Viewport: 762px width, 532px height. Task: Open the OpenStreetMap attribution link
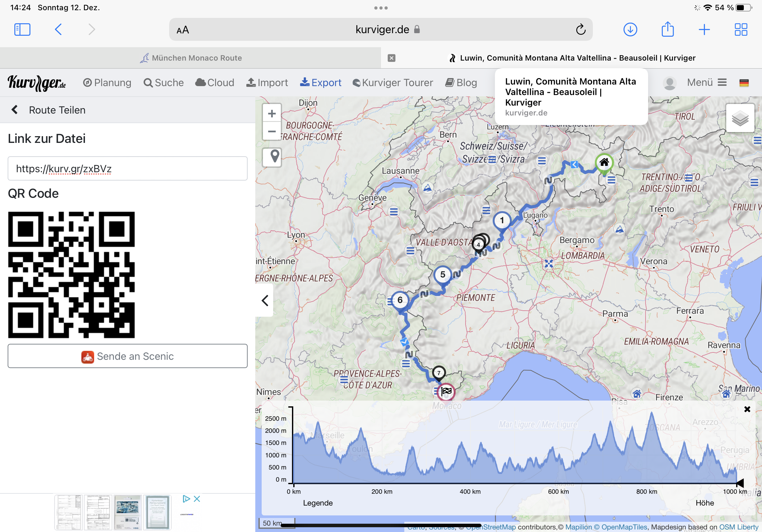pos(491,527)
